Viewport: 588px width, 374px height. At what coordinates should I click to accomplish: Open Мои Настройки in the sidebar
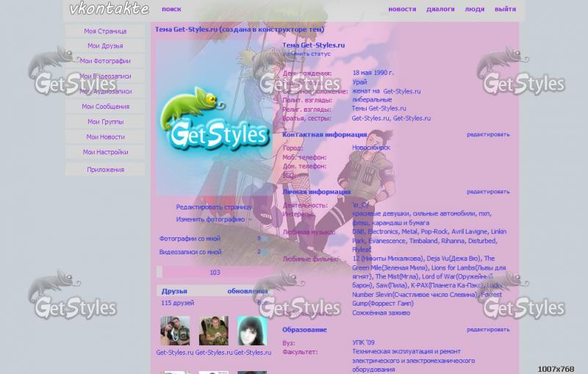105,152
